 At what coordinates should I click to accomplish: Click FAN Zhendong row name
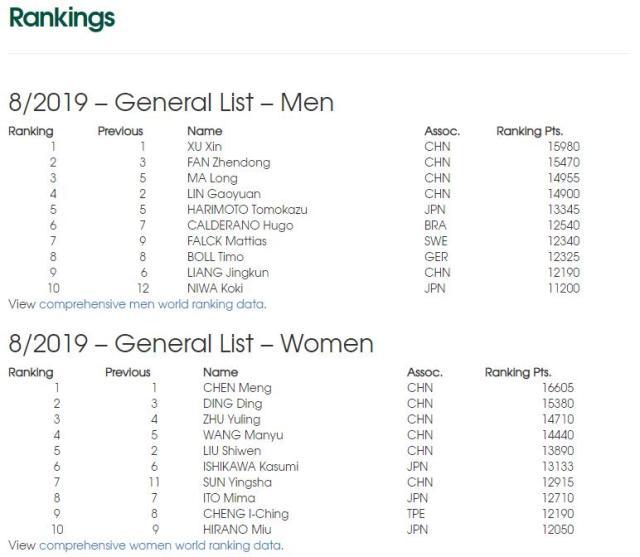[x=229, y=162]
